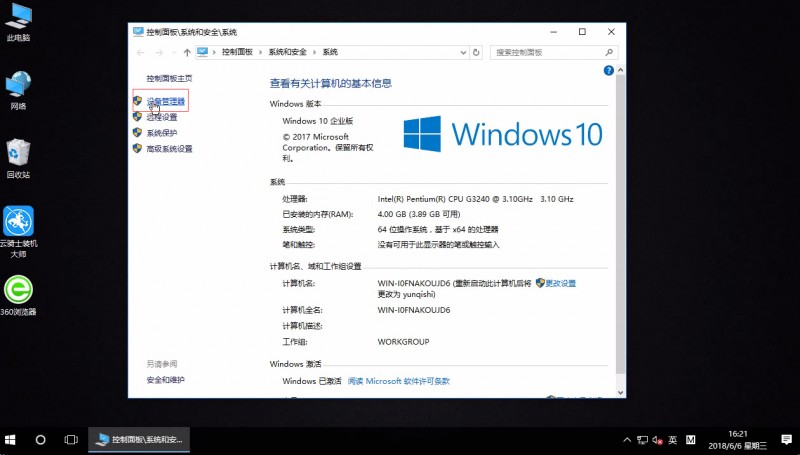The height and width of the screenshot is (455, 800).
Task: Click the shield icon beside 系统保护
Action: [x=137, y=133]
